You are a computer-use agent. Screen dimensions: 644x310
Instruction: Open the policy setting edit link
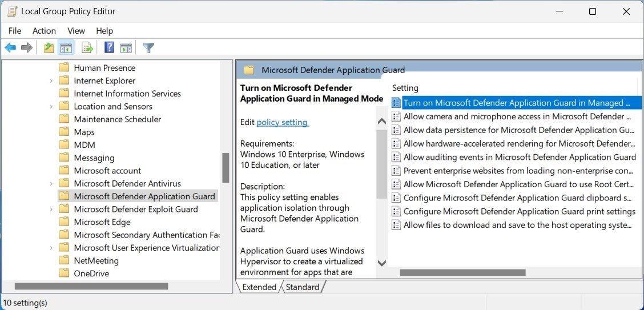283,122
